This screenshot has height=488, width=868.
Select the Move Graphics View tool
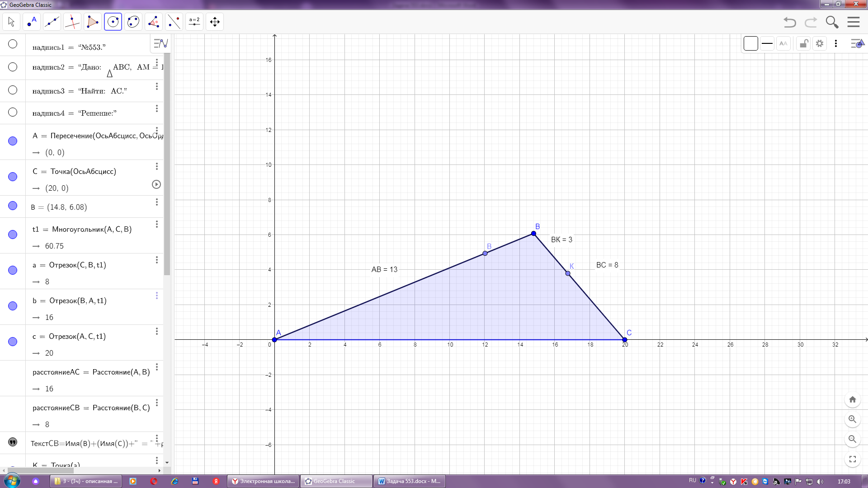click(x=215, y=22)
